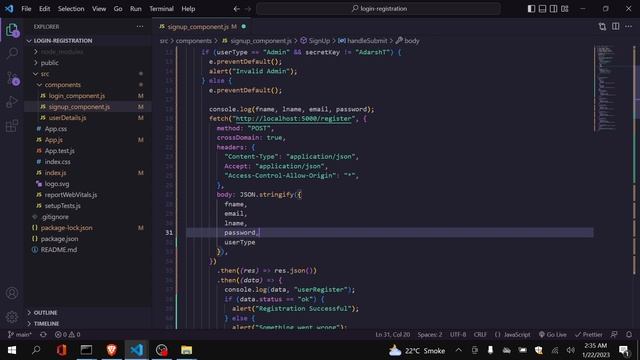Open the Help menu
640x360 pixels.
(188, 9)
